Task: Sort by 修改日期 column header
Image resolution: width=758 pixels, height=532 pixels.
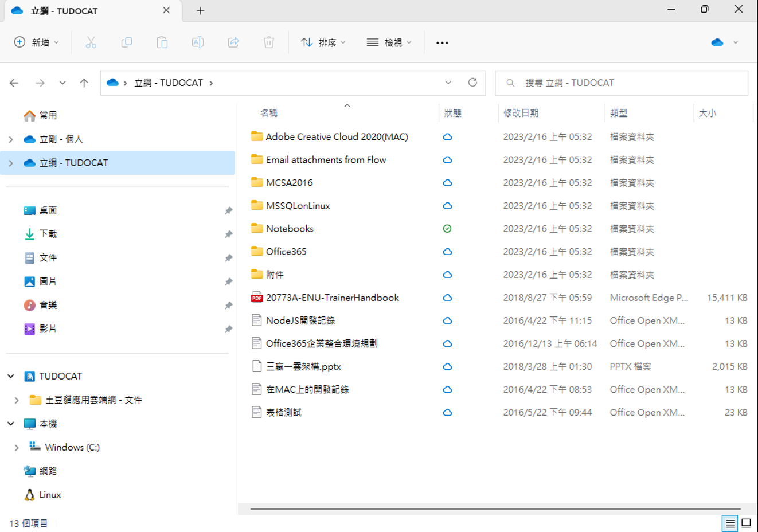Action: click(521, 113)
